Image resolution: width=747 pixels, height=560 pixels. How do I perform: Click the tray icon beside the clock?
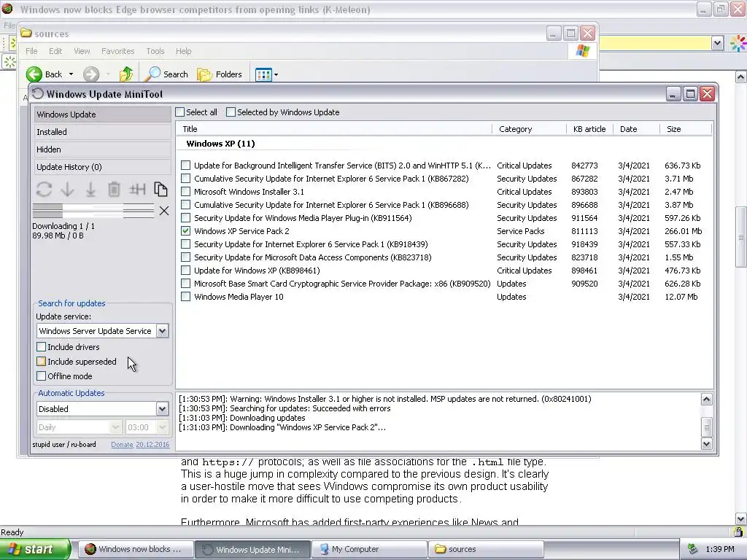(x=693, y=549)
